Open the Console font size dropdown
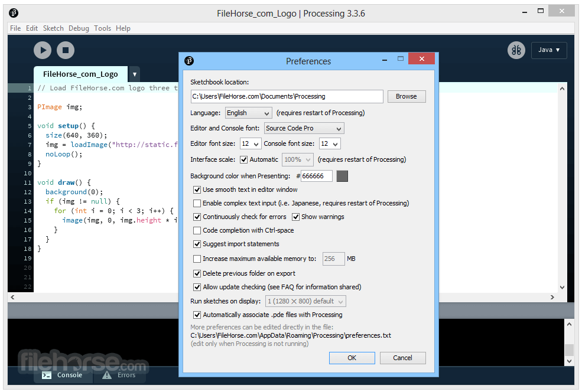 [330, 143]
